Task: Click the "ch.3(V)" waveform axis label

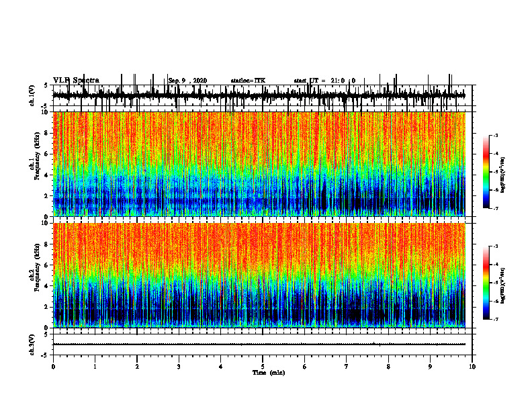Action: pyautogui.click(x=32, y=345)
